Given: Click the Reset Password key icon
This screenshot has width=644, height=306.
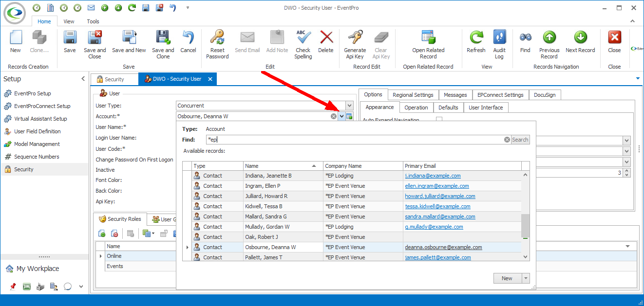Looking at the screenshot, I should click(217, 38).
